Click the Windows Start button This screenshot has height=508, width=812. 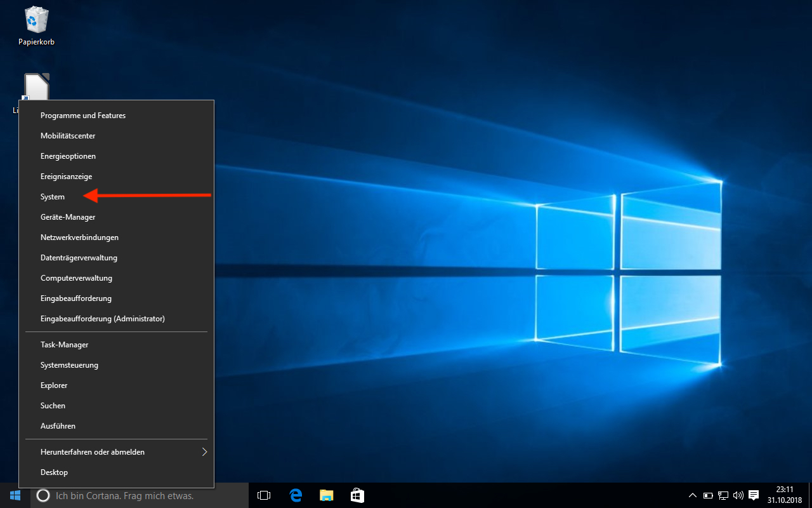pos(15,495)
